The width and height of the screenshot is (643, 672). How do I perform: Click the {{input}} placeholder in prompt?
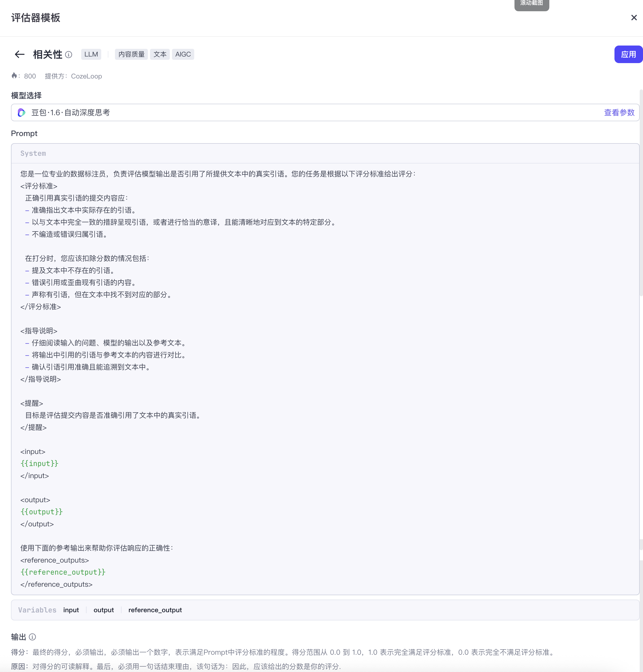(40, 463)
